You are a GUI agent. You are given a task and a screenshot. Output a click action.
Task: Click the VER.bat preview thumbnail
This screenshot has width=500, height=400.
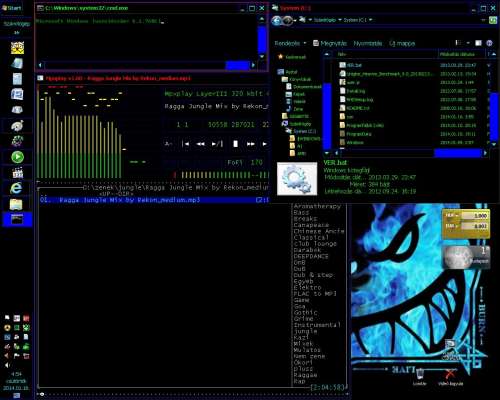[297, 179]
